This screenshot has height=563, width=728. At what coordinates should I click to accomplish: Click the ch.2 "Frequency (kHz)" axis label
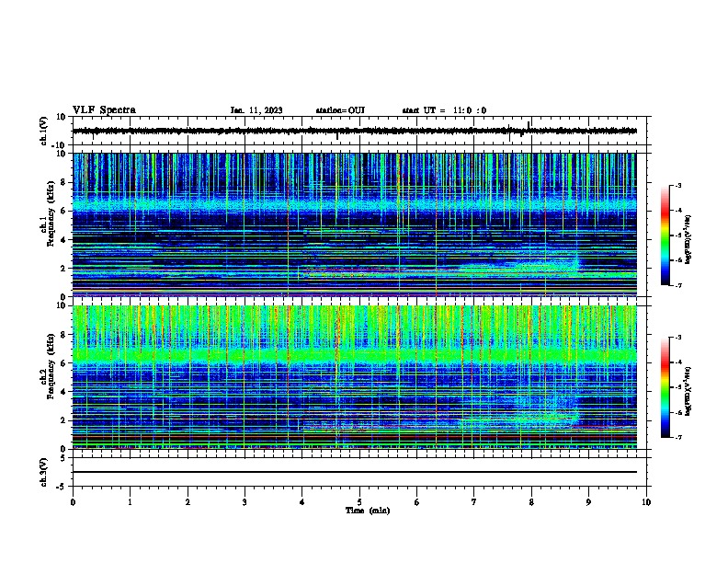click(51, 366)
